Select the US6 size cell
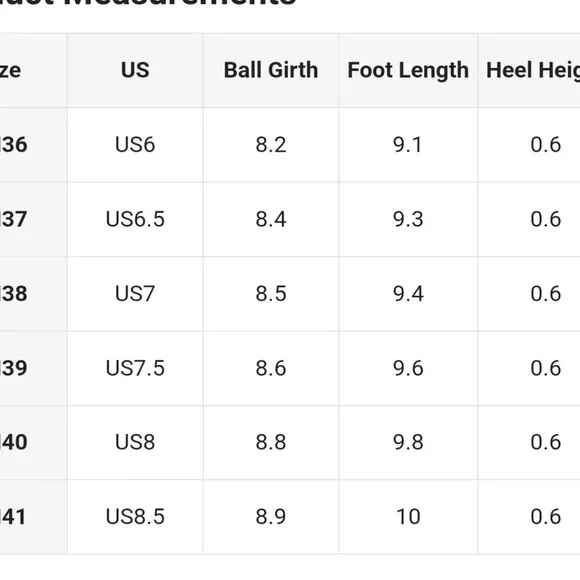 pos(135,144)
